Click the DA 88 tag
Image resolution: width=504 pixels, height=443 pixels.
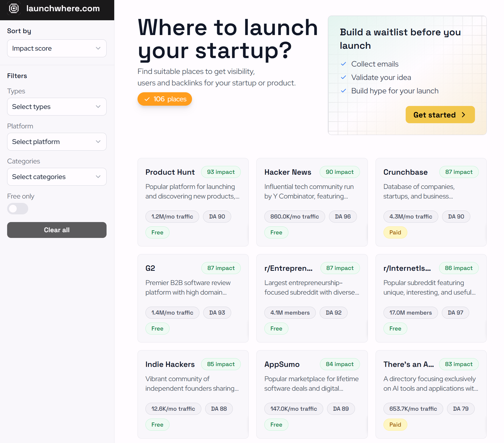coord(219,409)
